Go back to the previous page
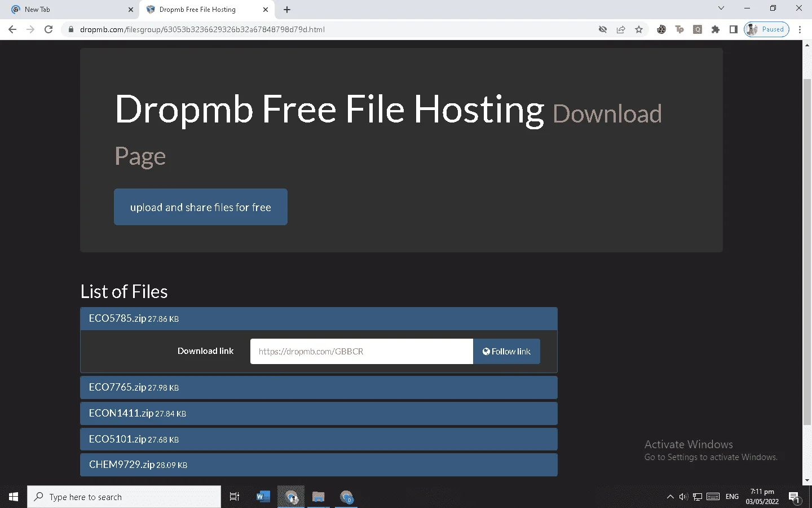 [x=12, y=29]
